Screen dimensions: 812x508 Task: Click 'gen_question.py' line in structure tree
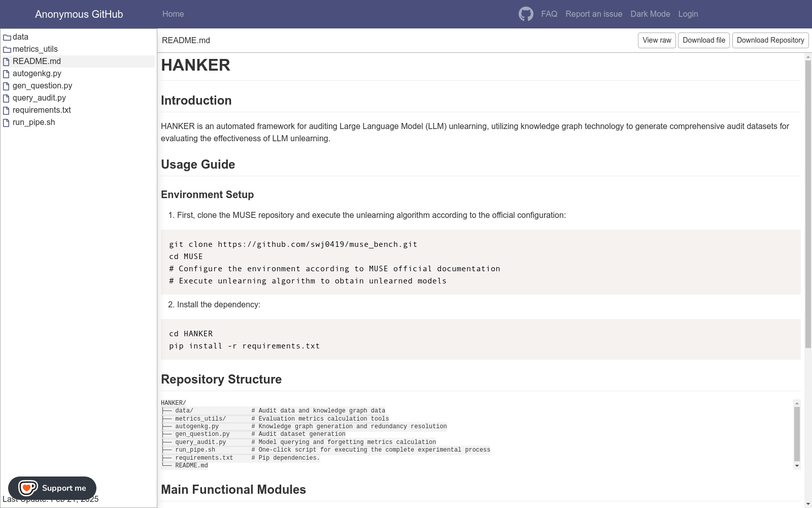(x=253, y=434)
